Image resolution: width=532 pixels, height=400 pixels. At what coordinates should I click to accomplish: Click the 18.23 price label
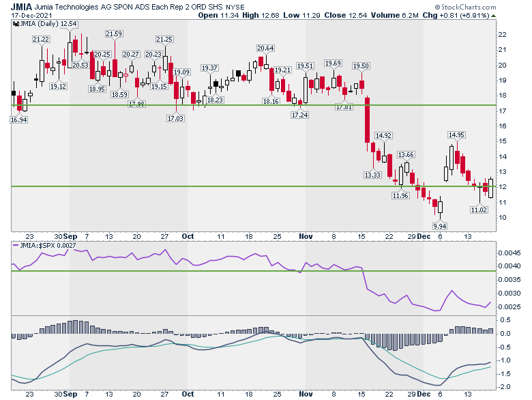click(x=215, y=100)
